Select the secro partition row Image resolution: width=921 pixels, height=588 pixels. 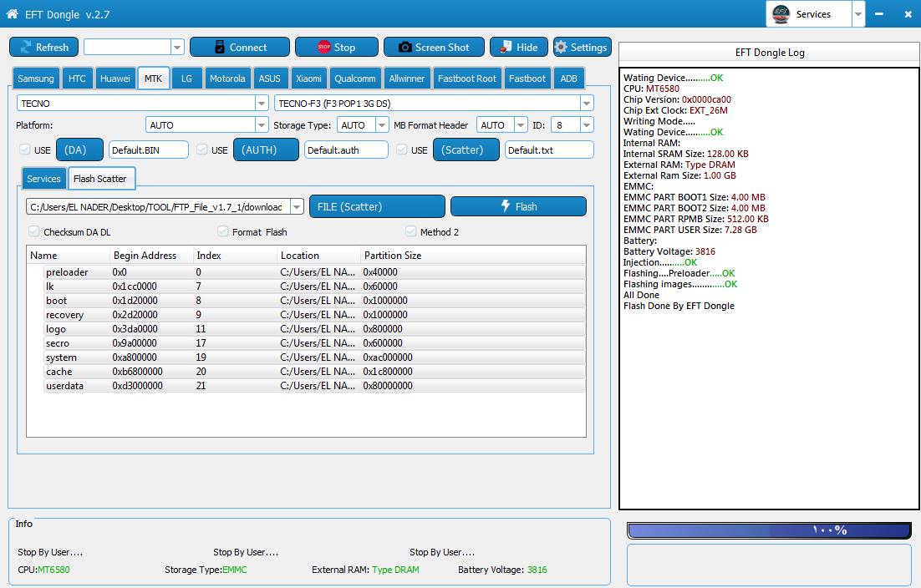314,342
